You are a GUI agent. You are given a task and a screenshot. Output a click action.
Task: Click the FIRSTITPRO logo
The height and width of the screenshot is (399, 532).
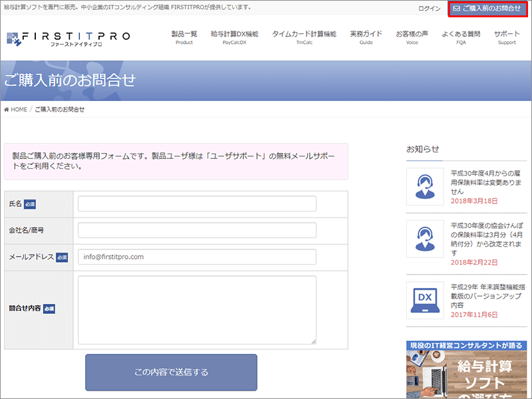point(68,37)
